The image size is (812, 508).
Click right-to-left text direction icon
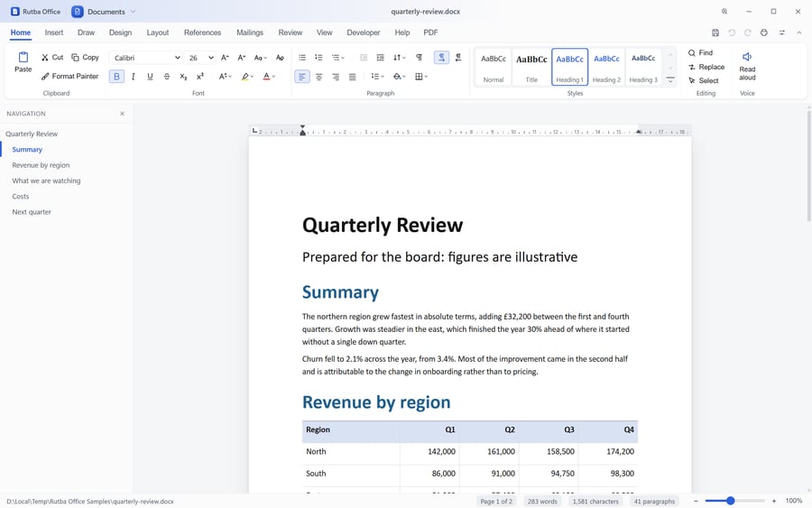click(x=458, y=58)
